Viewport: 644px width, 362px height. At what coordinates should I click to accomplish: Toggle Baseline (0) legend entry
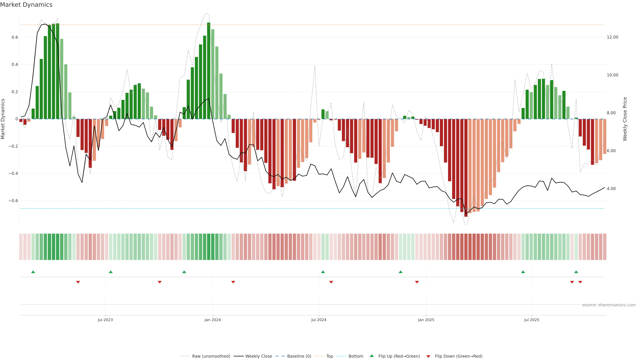[x=299, y=356]
